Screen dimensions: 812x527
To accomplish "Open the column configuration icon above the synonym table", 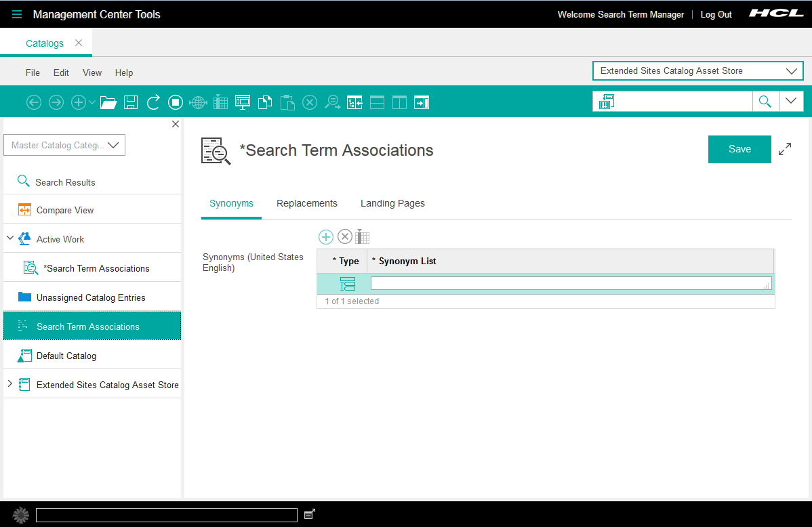I will [362, 236].
